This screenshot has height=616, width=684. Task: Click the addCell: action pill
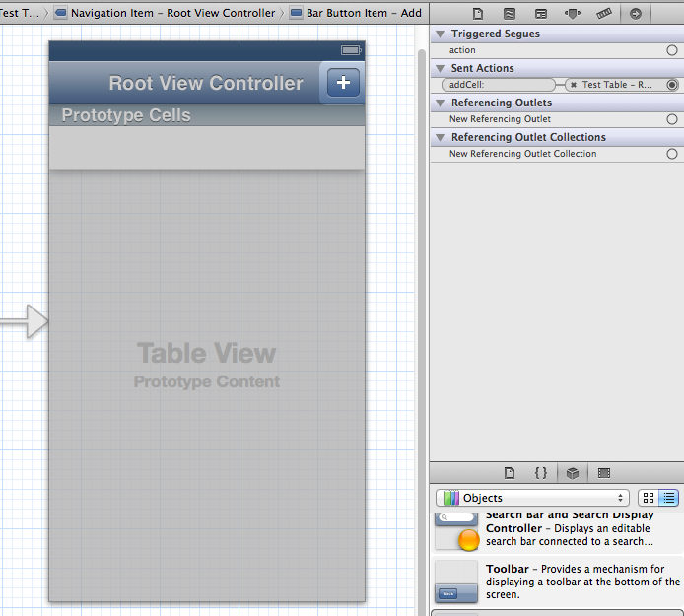[498, 85]
